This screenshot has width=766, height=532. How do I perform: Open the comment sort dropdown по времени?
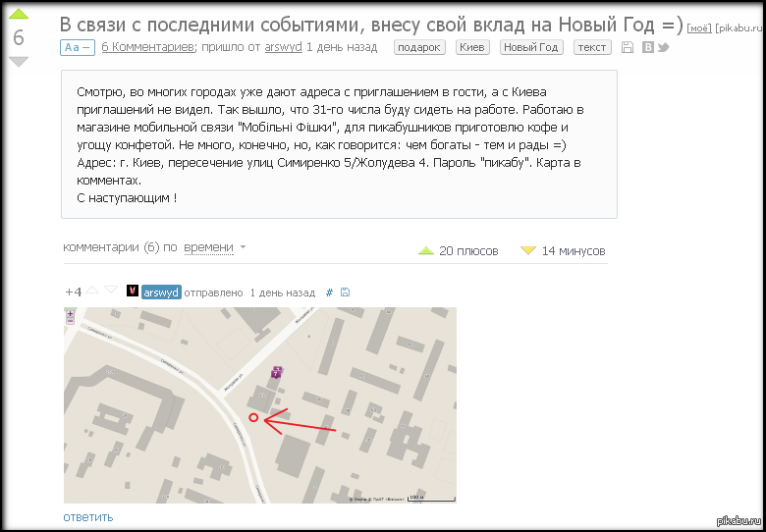point(215,247)
